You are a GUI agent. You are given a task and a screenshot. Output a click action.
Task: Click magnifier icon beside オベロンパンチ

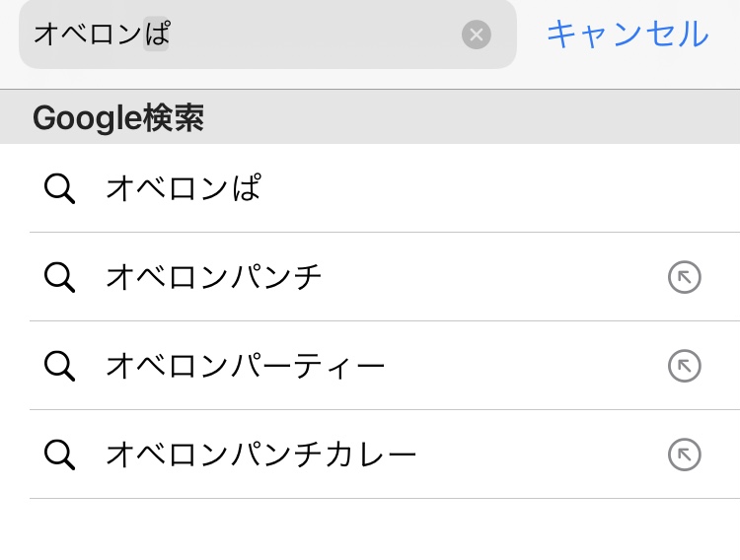pyautogui.click(x=59, y=277)
